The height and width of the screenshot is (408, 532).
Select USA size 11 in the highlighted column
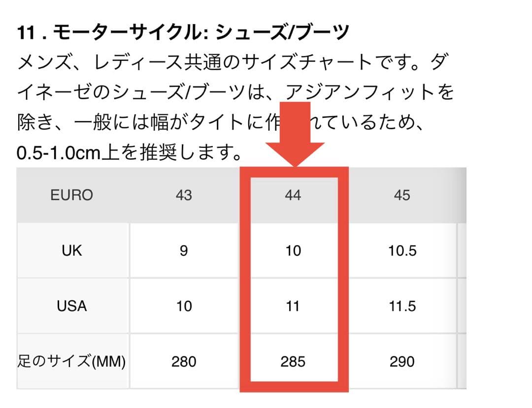tap(293, 306)
